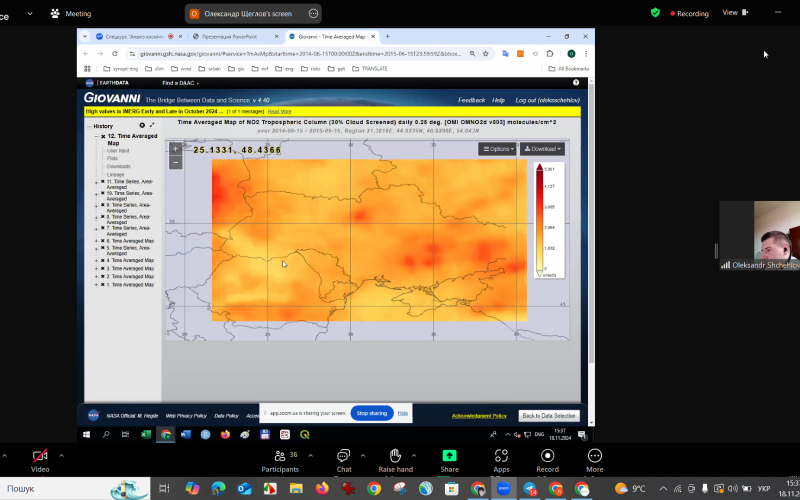The image size is (800, 500).
Task: Collapse the History tree root
Action: point(89,126)
